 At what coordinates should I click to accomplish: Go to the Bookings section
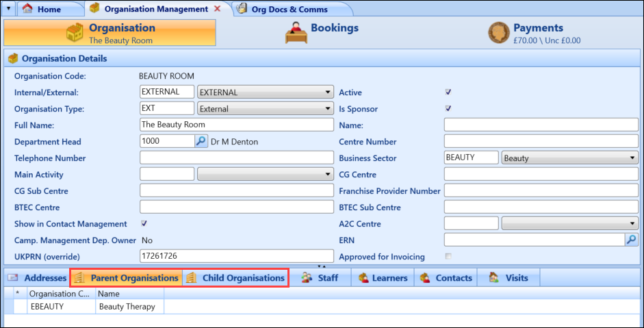pyautogui.click(x=322, y=32)
